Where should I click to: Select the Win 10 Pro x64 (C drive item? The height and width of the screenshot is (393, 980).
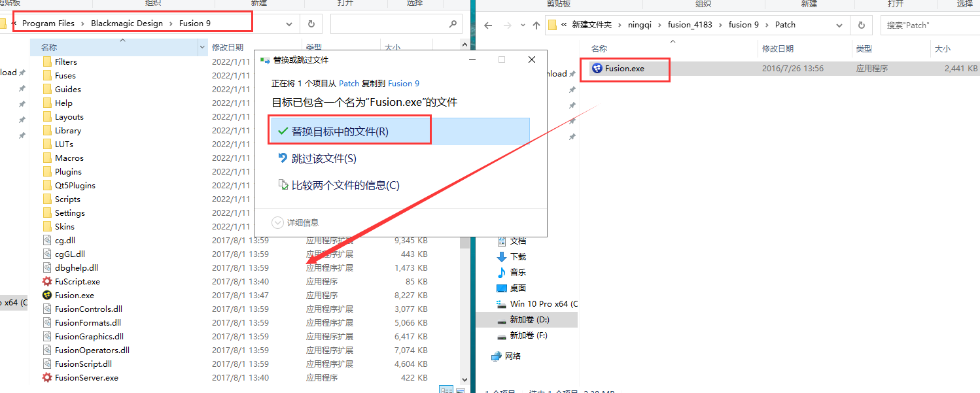pyautogui.click(x=537, y=304)
